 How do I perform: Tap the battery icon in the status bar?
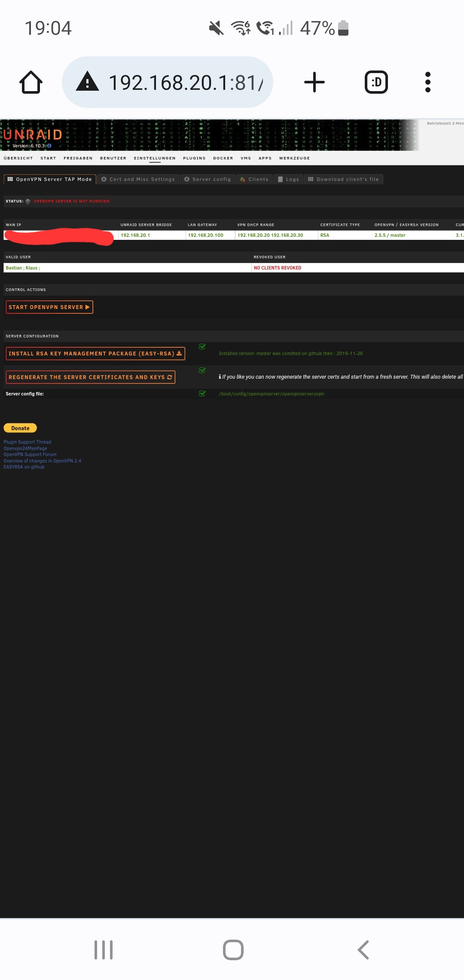coord(343,28)
